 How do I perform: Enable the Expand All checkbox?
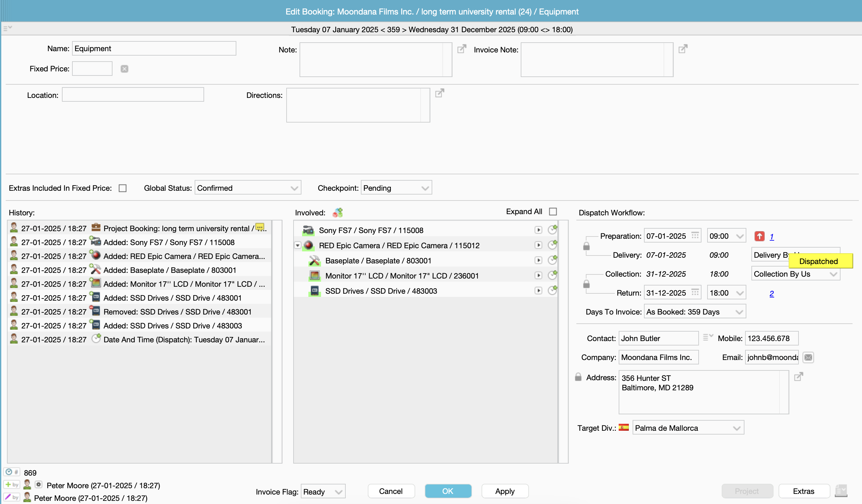click(553, 212)
